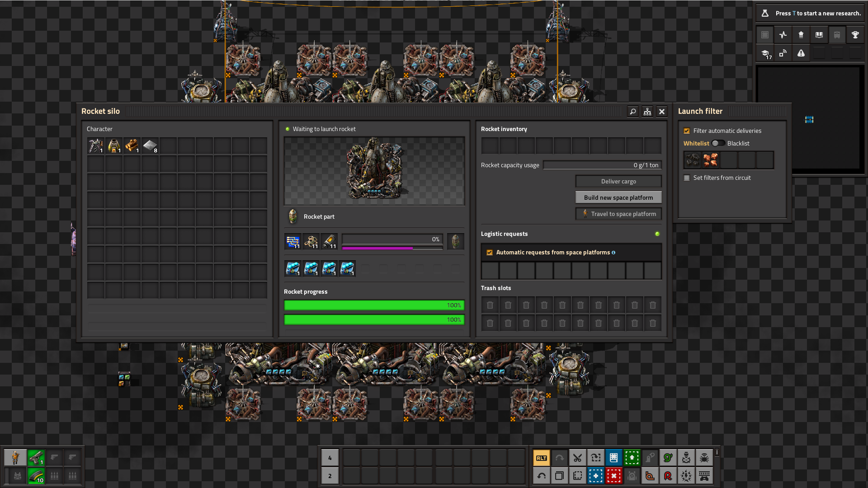This screenshot has width=868, height=488.
Task: Click wood item in character inventory
Action: (132, 146)
